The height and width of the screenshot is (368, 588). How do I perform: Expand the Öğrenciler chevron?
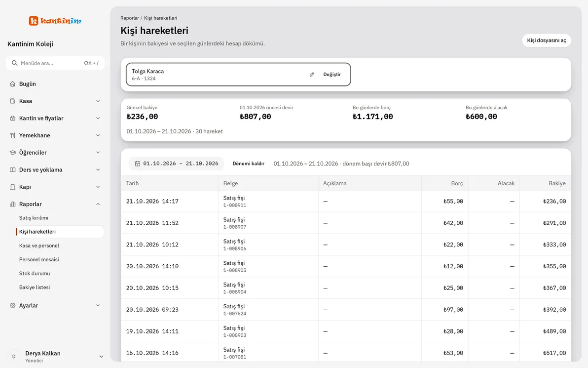click(x=98, y=153)
